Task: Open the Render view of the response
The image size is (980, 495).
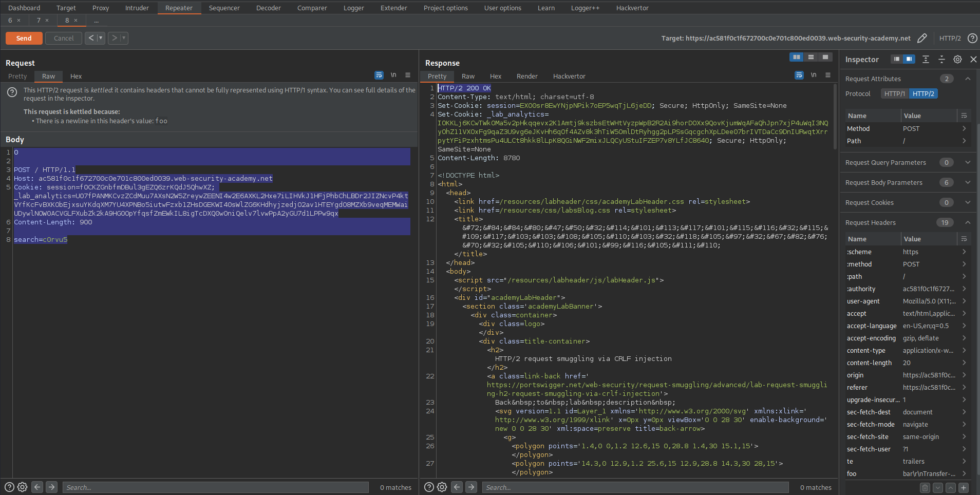Action: [527, 76]
